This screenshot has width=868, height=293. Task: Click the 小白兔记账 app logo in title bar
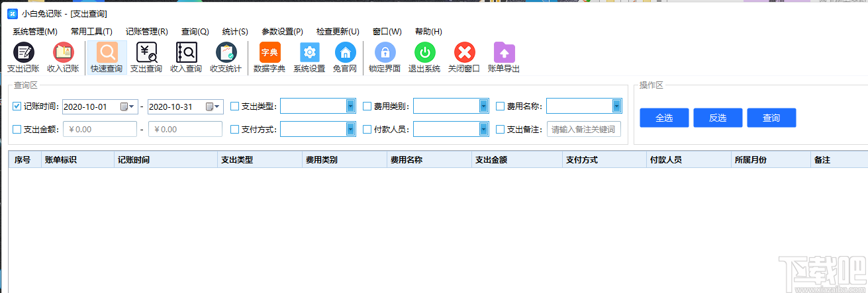[x=12, y=14]
